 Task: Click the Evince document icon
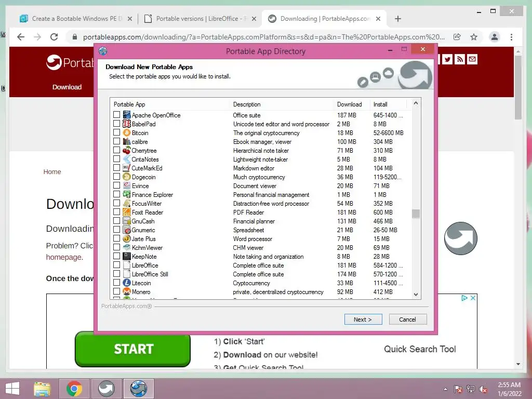[127, 185]
